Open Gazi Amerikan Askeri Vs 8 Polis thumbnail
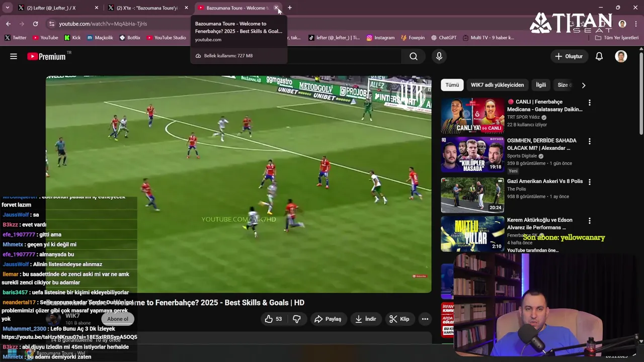Screen dimensions: 644x362 [472, 195]
